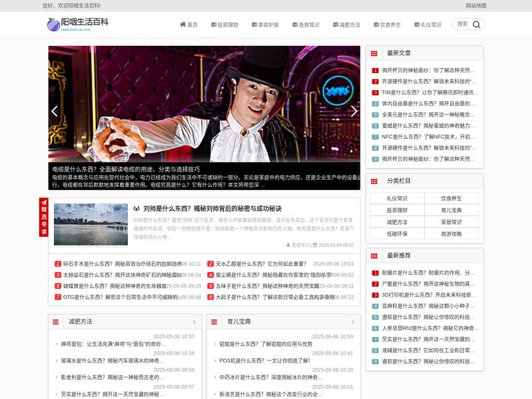Image resolution: width=532 pixels, height=399 pixels.
Task: Open recommended article 人参皂苷Rh2是什么东西
Action: 430,328
